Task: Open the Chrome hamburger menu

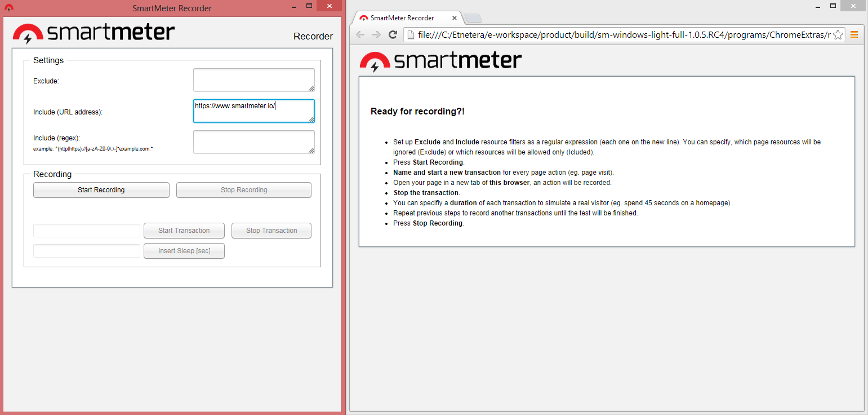Action: pyautogui.click(x=854, y=35)
